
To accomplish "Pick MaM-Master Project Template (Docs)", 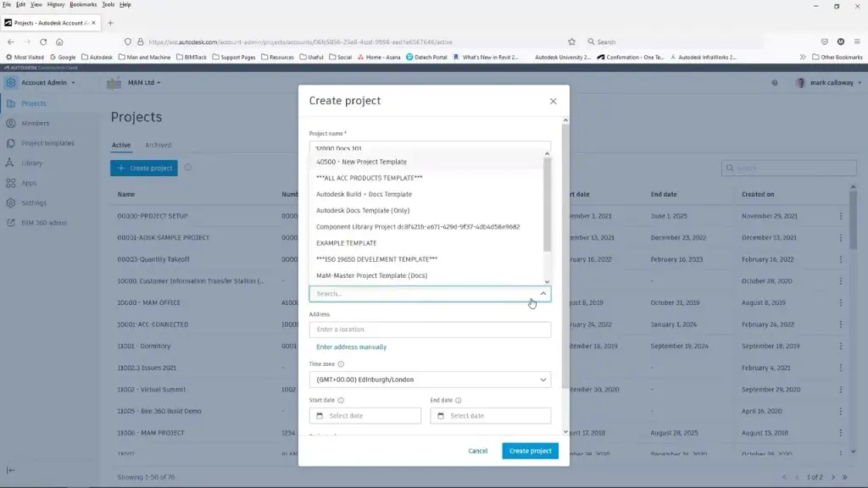I will (x=426, y=275).
